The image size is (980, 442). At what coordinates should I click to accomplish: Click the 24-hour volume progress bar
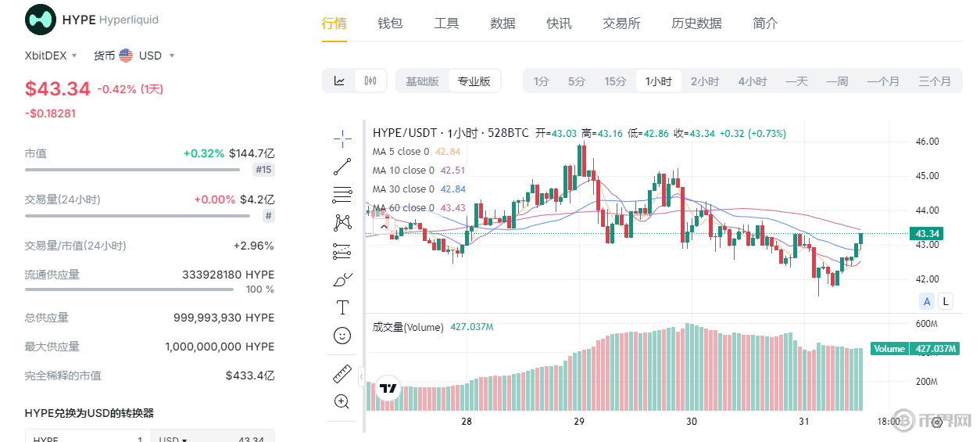click(138, 216)
